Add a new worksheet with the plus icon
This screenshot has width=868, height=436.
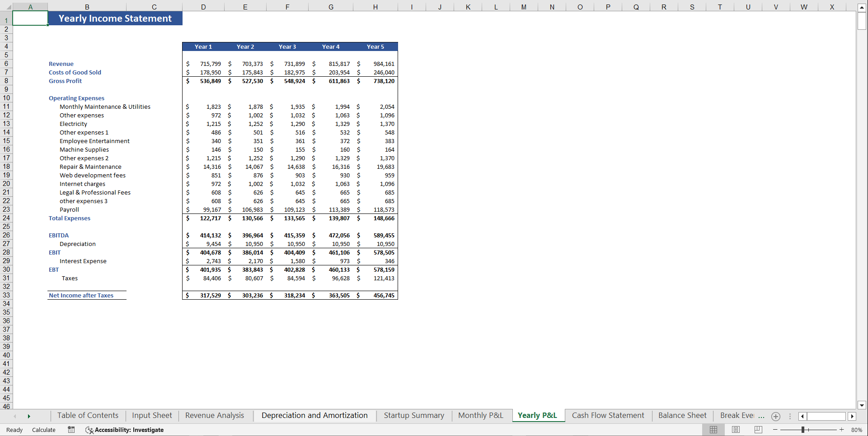776,416
